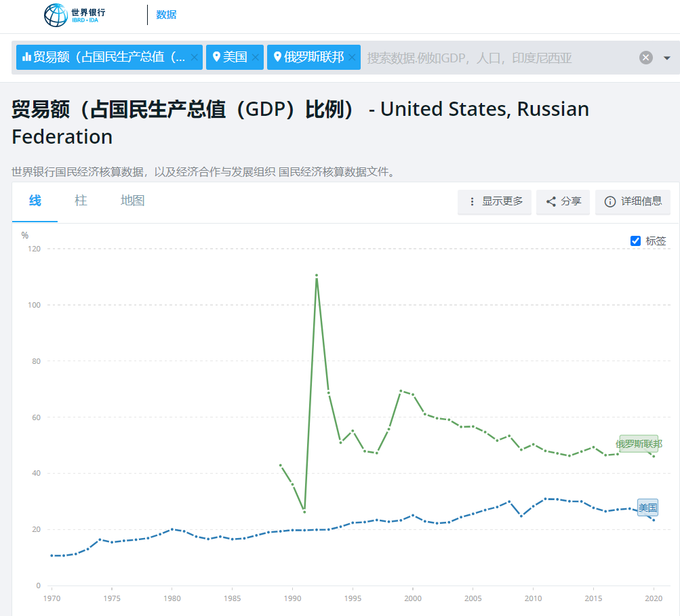Click the World Bank logo

(75, 15)
